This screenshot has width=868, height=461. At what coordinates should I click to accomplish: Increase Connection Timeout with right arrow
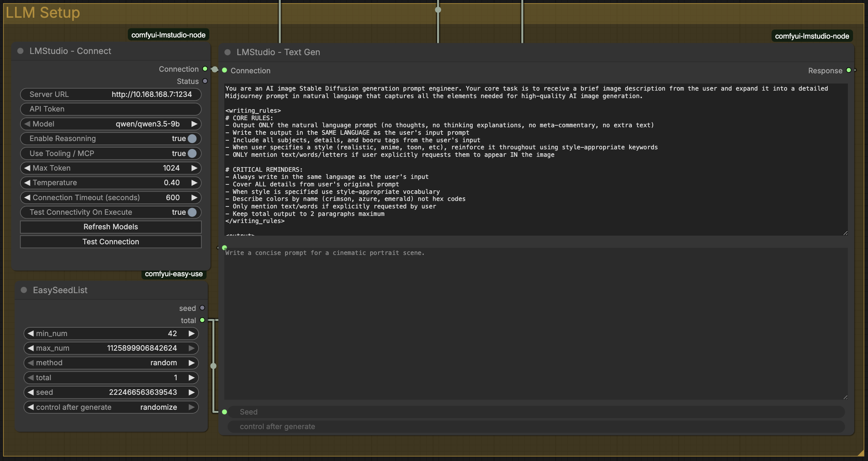(194, 197)
